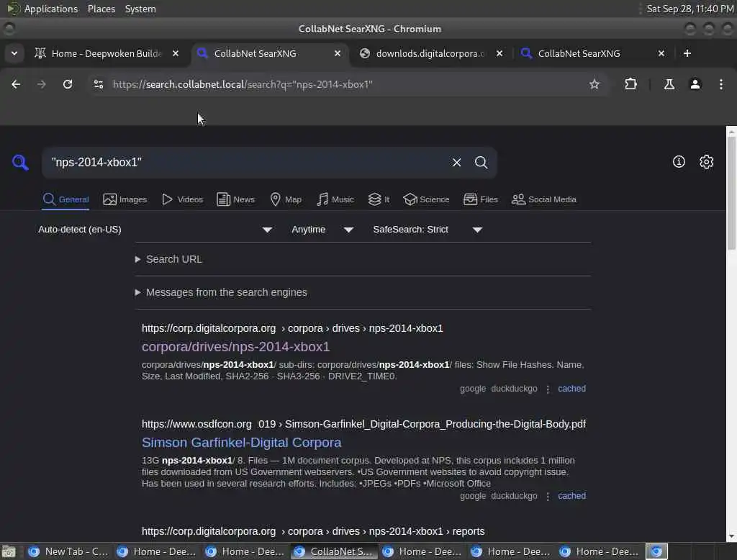Select the General search category

coord(65,199)
